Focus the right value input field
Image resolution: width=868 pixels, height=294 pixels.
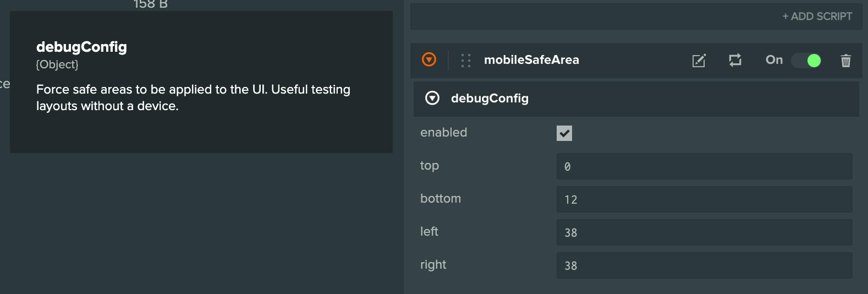pyautogui.click(x=704, y=265)
